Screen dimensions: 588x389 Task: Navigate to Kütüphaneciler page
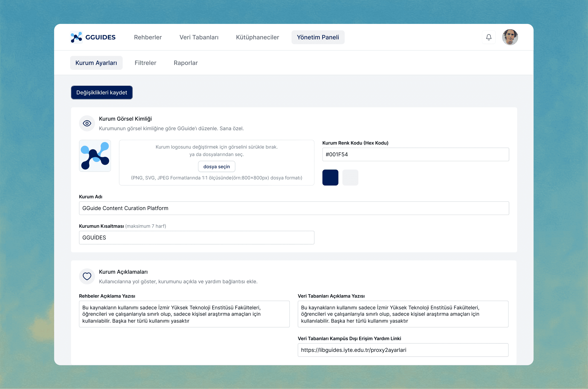(258, 37)
